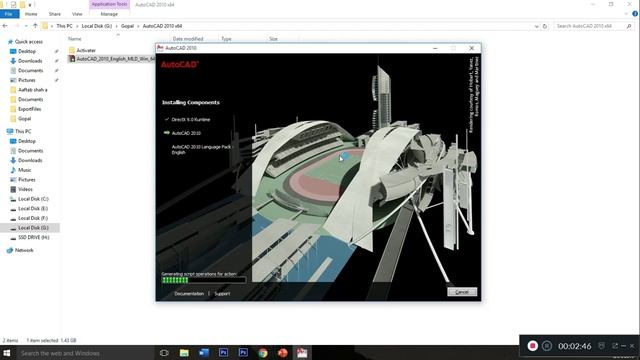Open AutoCAD installer icon on taskbar
This screenshot has width=640, height=360.
(x=302, y=353)
